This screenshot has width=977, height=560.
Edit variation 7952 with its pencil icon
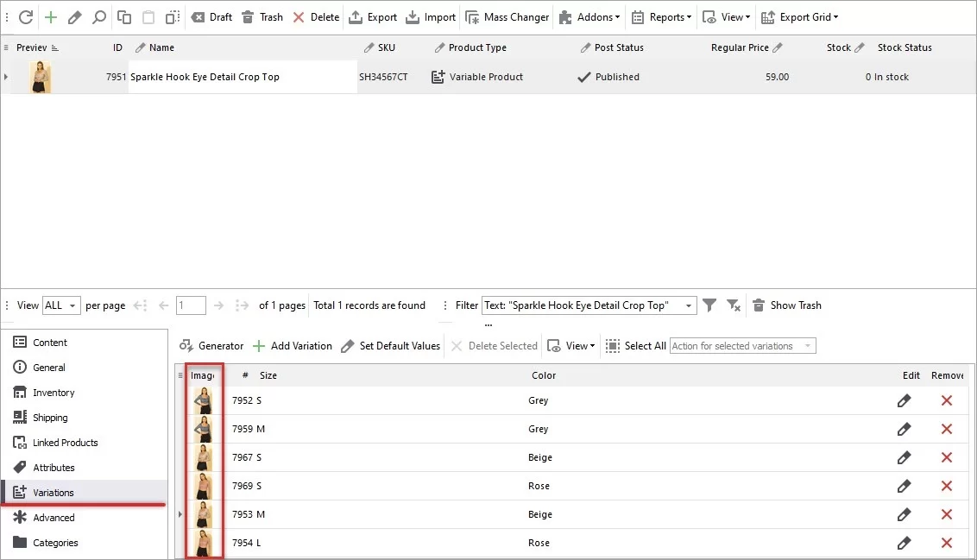pos(904,400)
